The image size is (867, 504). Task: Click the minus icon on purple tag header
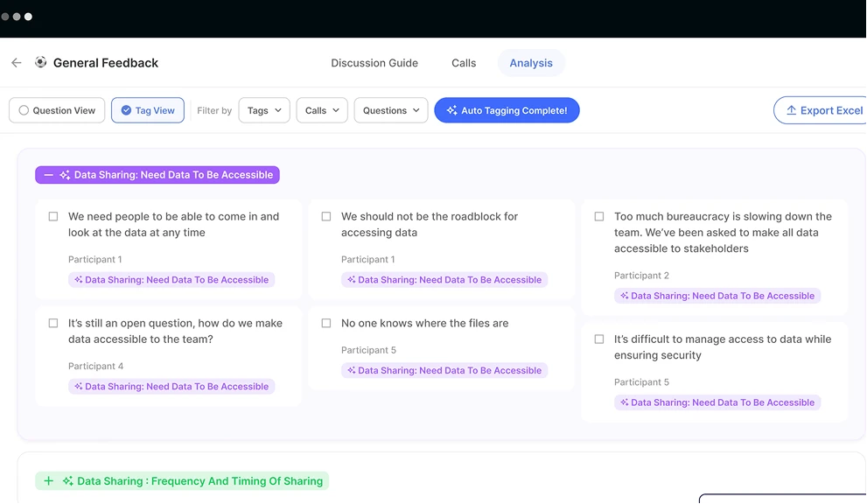pyautogui.click(x=48, y=175)
